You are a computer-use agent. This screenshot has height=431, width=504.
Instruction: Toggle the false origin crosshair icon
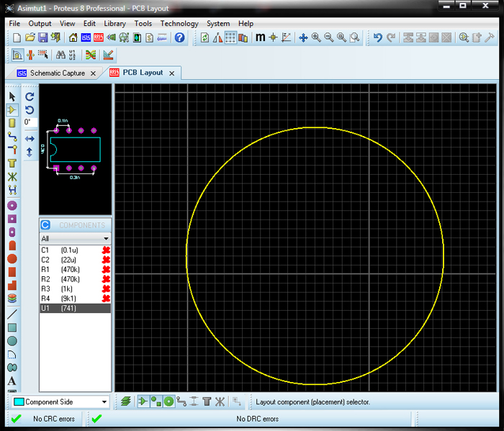point(273,38)
